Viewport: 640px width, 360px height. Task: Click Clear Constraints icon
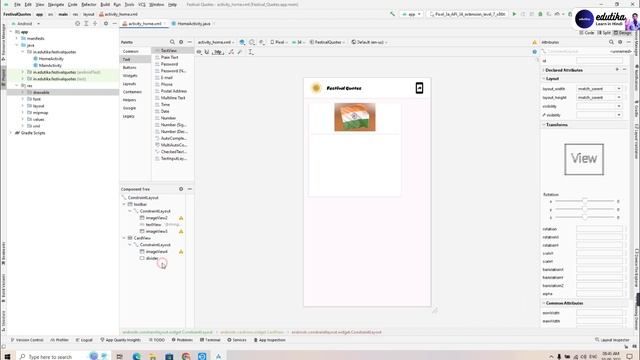(x=231, y=52)
